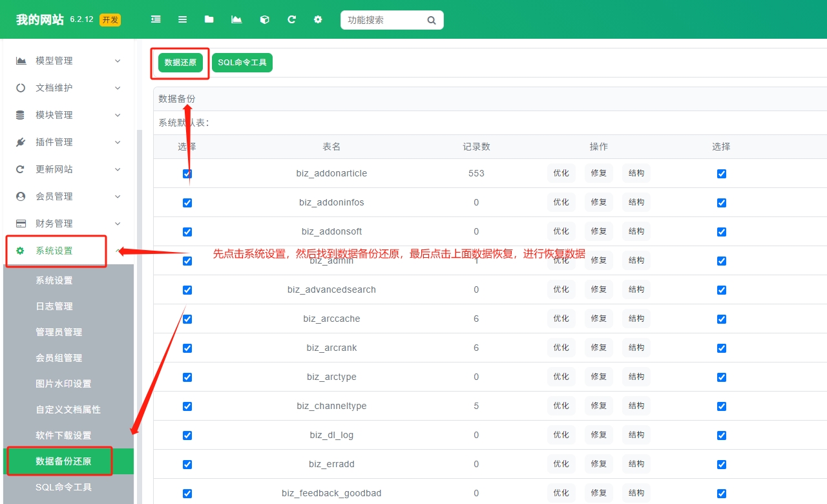Click the 模型管理 chart icon in sidebar
Viewport: 827px width, 504px height.
click(21, 61)
